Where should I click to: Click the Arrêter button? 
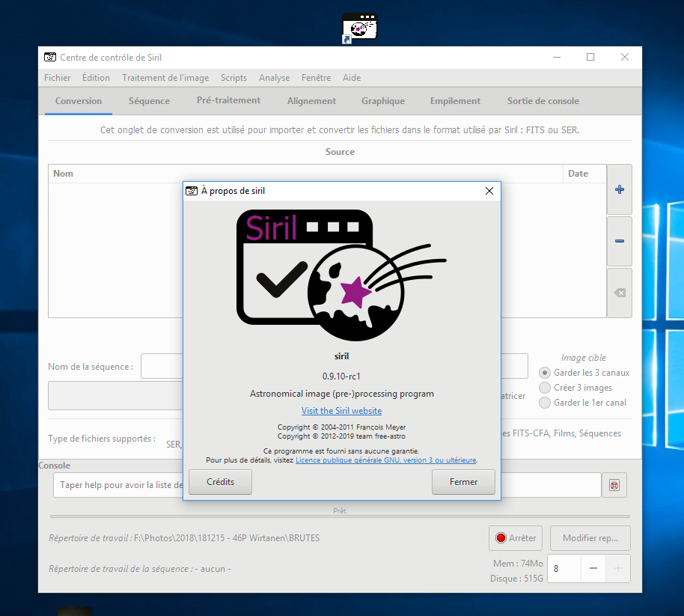516,538
